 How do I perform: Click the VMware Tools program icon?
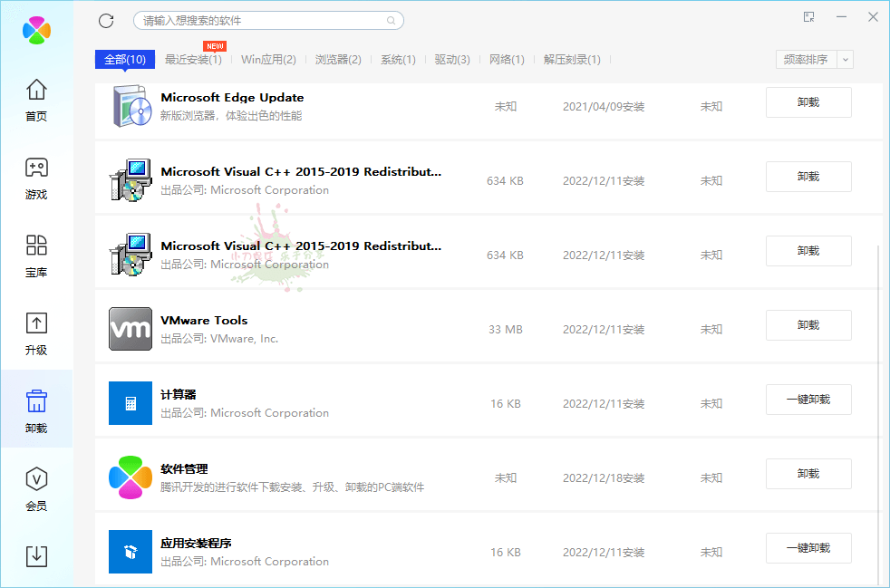[130, 329]
